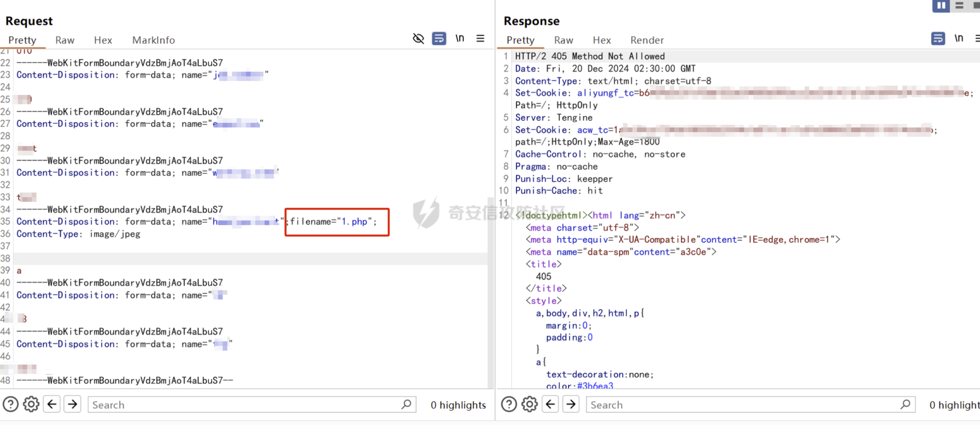
Task: Select top-bottom stacked layout icon
Action: pos(959,5)
